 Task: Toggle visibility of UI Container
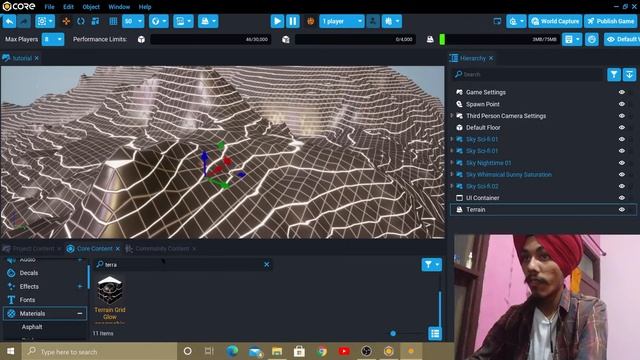pyautogui.click(x=622, y=198)
